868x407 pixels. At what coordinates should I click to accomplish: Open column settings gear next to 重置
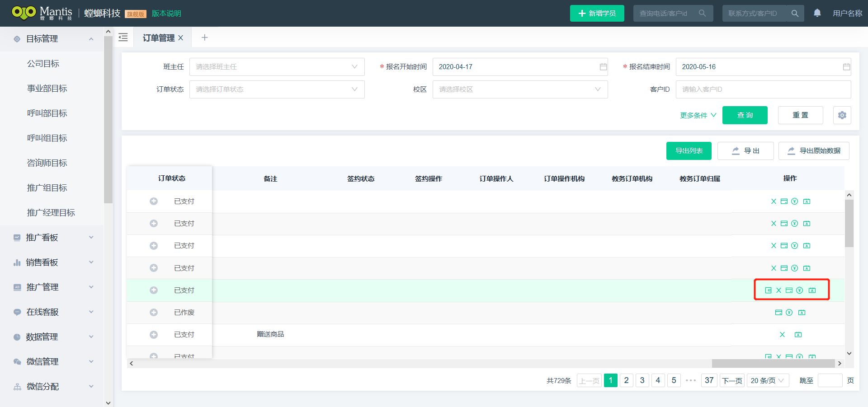842,115
